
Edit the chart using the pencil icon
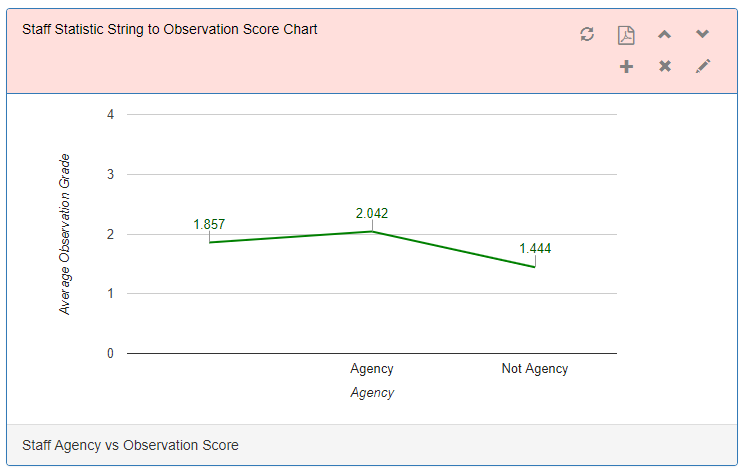click(703, 66)
